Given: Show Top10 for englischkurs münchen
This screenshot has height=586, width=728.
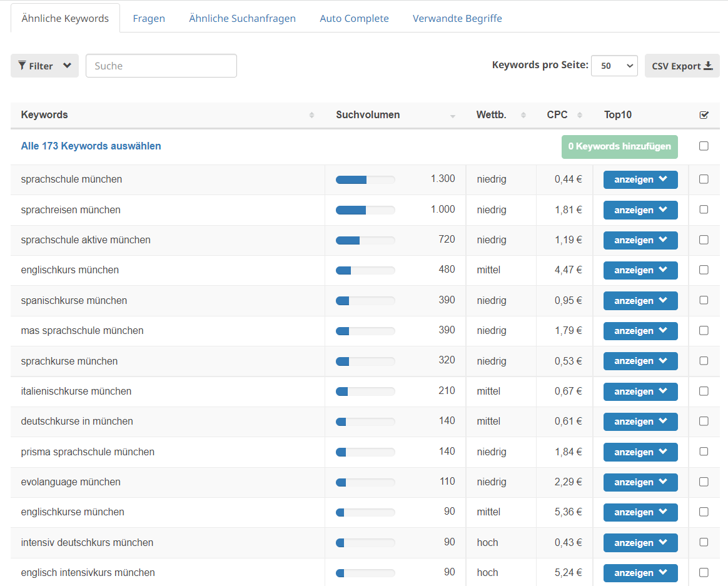Looking at the screenshot, I should pyautogui.click(x=640, y=270).
